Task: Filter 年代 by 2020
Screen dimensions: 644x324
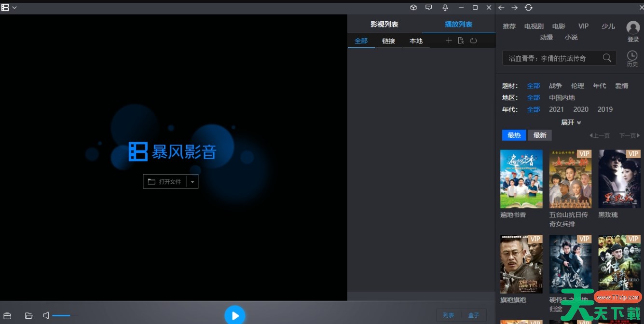Action: pyautogui.click(x=581, y=109)
